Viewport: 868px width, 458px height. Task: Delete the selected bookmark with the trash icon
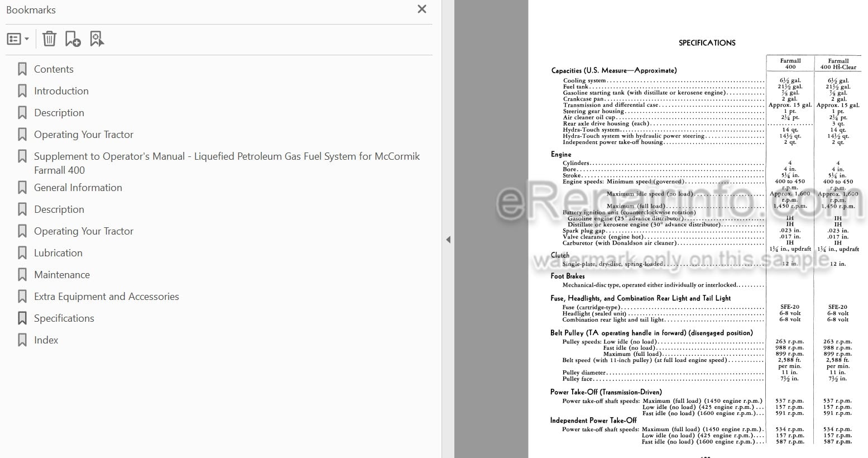(49, 39)
